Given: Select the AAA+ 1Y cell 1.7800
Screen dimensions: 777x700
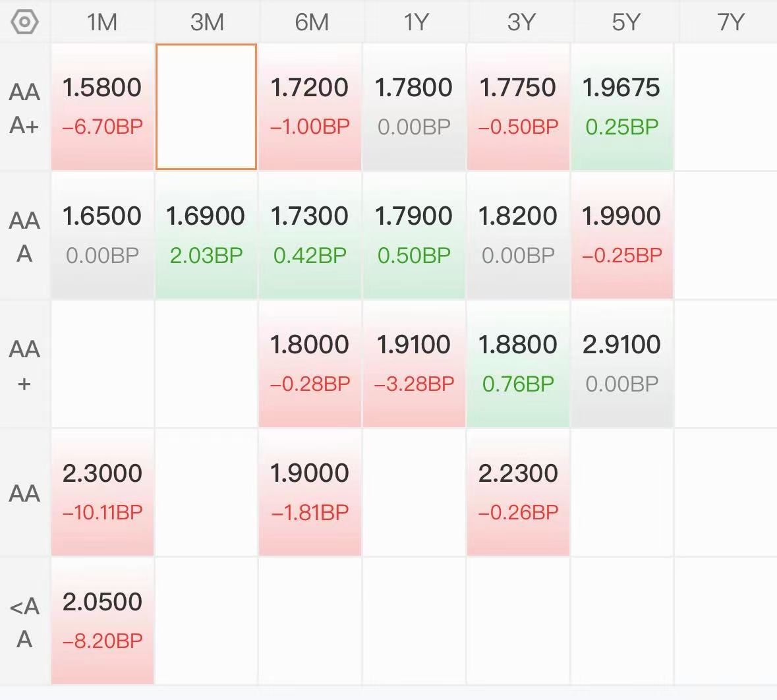Looking at the screenshot, I should pyautogui.click(x=414, y=107).
